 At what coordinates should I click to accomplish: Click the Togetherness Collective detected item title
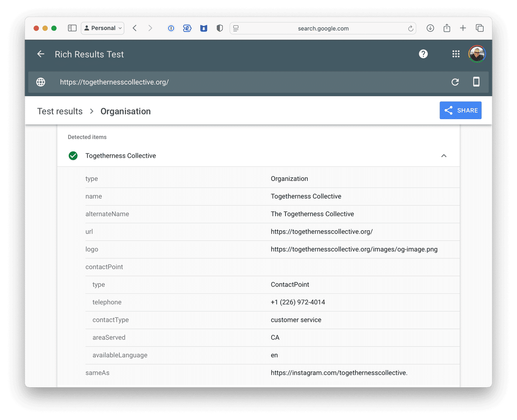point(121,156)
